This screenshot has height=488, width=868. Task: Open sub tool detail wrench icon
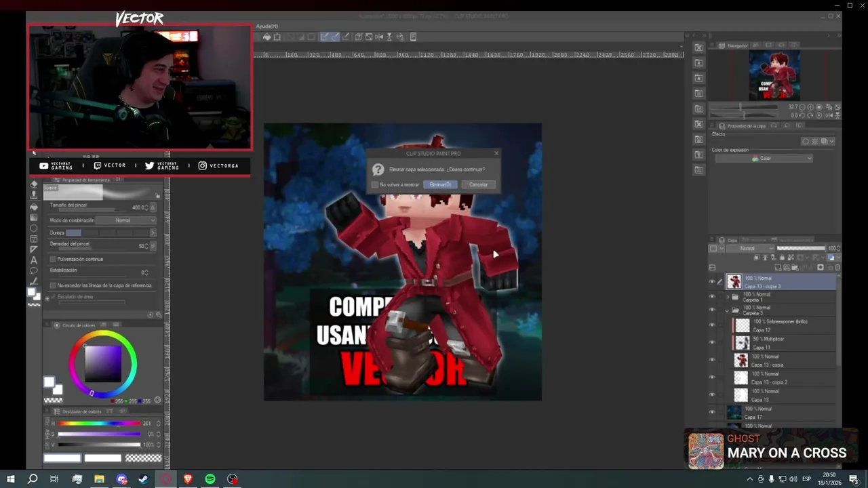(159, 314)
